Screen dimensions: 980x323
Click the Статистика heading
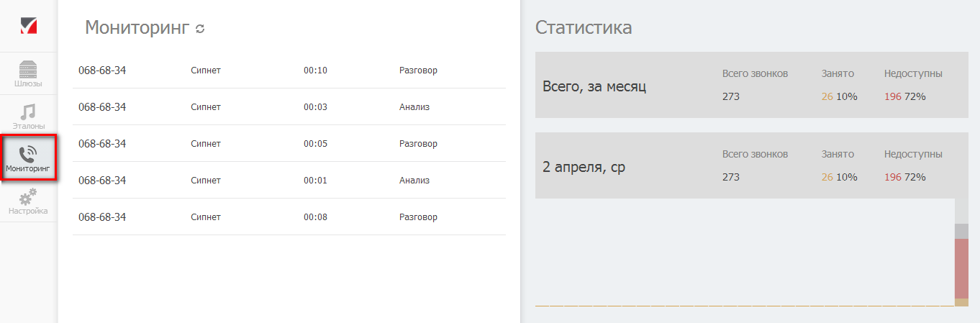(584, 28)
